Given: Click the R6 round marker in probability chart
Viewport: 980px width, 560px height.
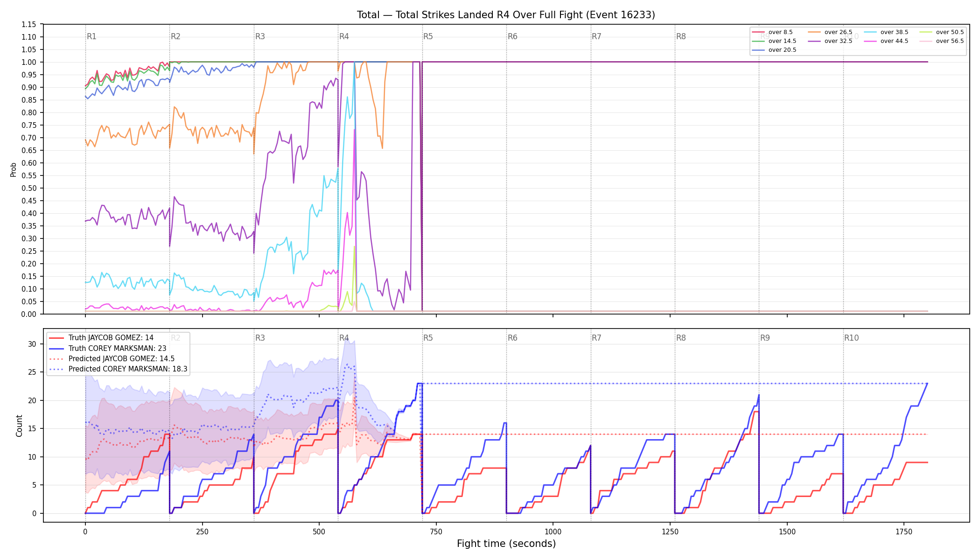Looking at the screenshot, I should click(512, 36).
